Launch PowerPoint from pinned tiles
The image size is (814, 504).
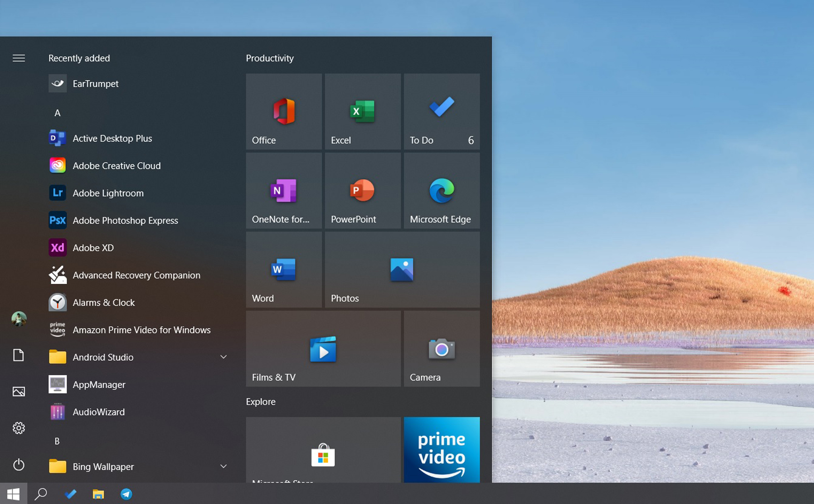[363, 190]
